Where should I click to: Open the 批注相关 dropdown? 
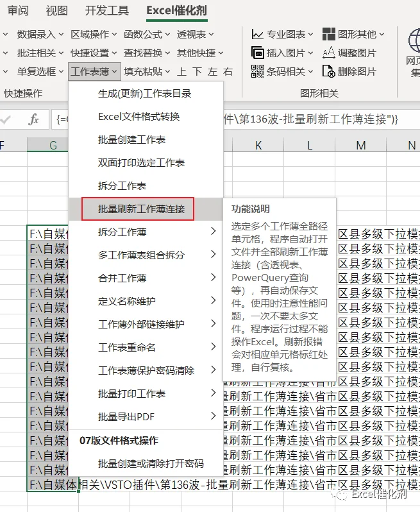coord(40,53)
